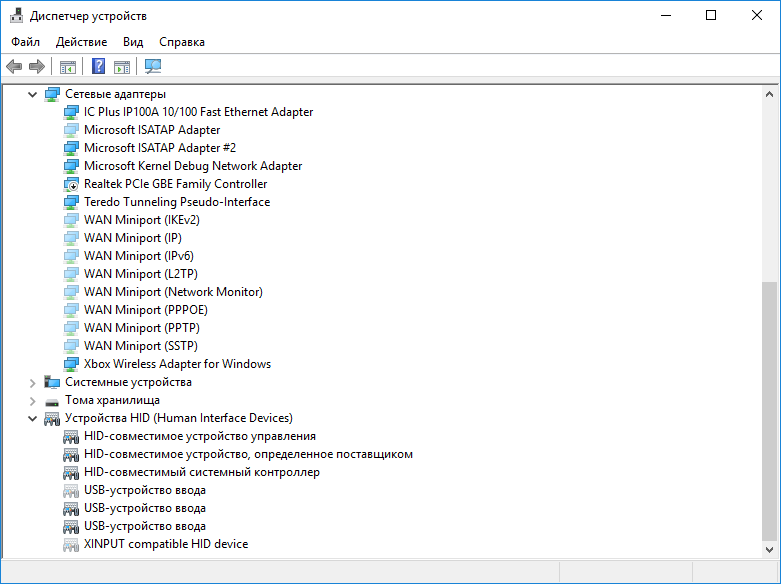The width and height of the screenshot is (781, 584).
Task: Click icon of HID-совместимое устройство управления
Action: (x=71, y=437)
